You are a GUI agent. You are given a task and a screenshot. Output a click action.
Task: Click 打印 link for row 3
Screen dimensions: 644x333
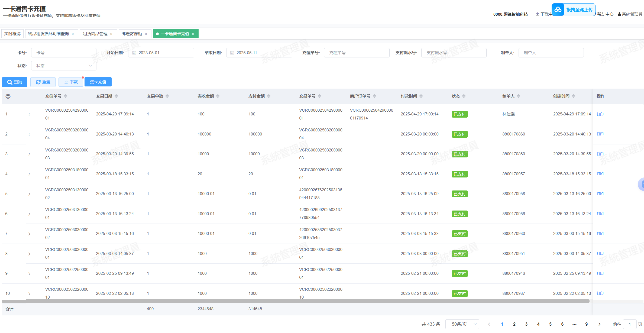(600, 154)
